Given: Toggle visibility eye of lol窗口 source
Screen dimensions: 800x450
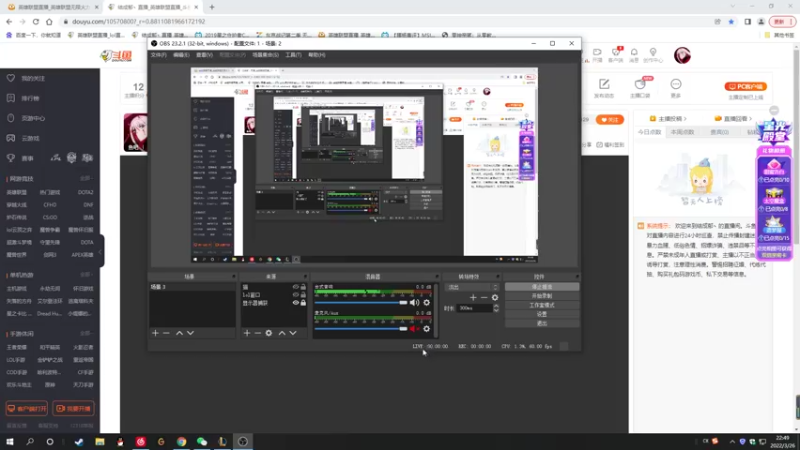Looking at the screenshot, I should [295, 295].
